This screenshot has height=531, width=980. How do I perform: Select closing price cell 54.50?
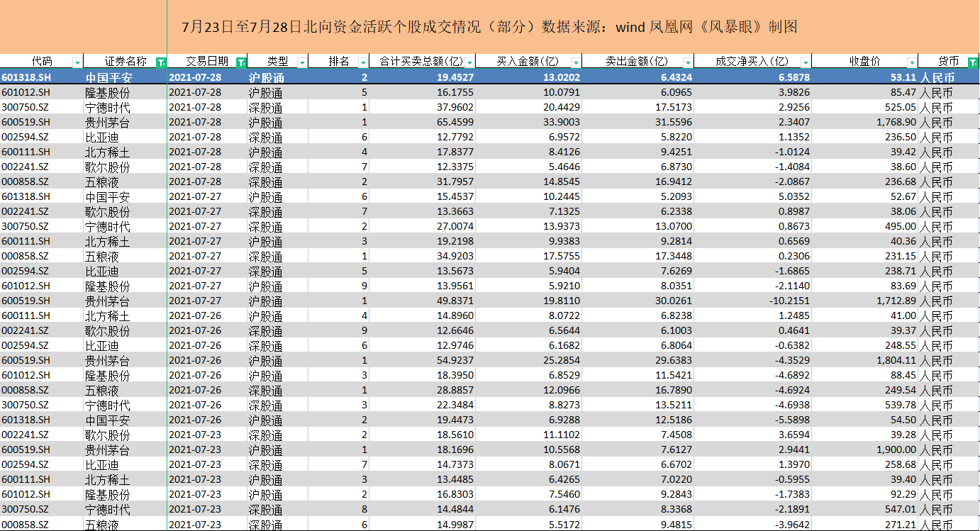tap(864, 420)
